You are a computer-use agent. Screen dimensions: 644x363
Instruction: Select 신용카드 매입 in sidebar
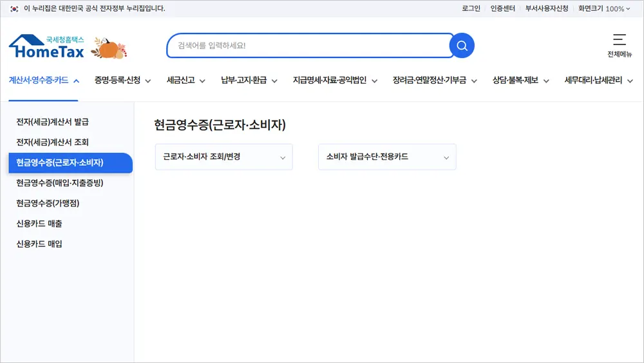pyautogui.click(x=39, y=244)
